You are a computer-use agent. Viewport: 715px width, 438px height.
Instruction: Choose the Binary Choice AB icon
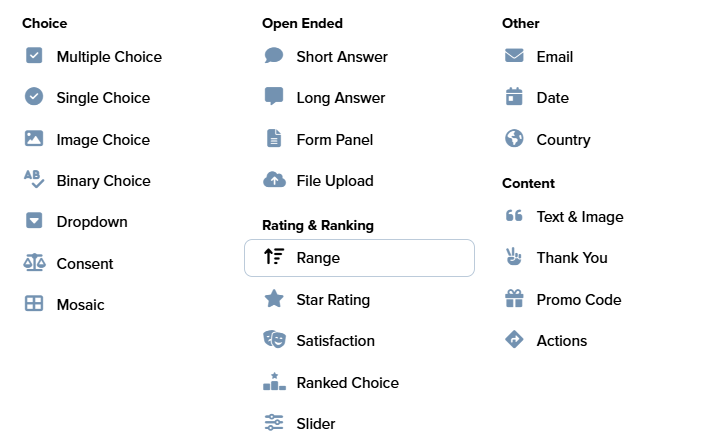pos(34,180)
